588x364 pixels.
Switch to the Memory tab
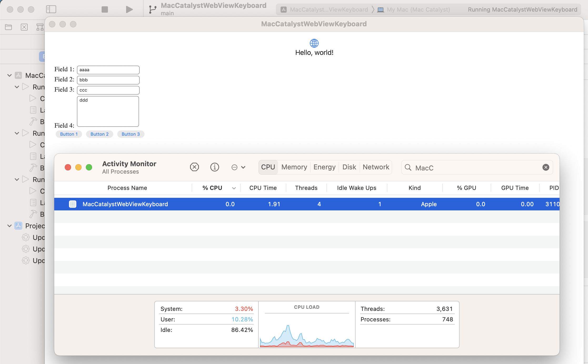pos(294,167)
